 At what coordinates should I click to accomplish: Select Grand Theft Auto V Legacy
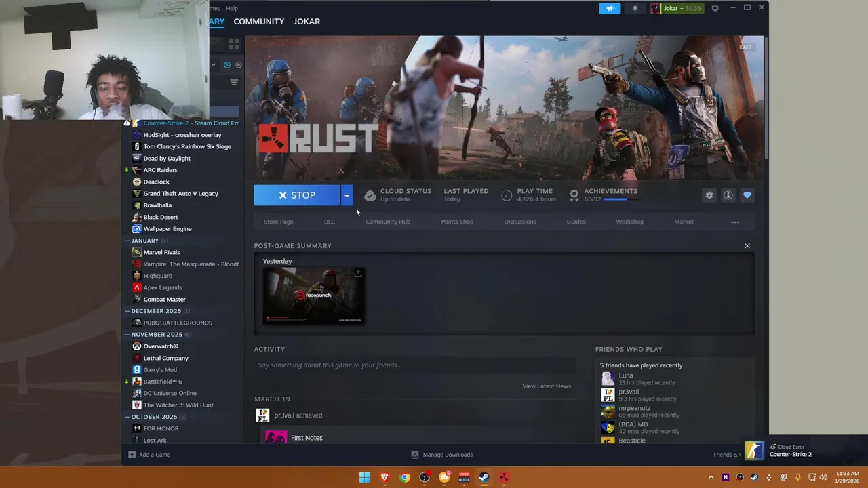[180, 194]
